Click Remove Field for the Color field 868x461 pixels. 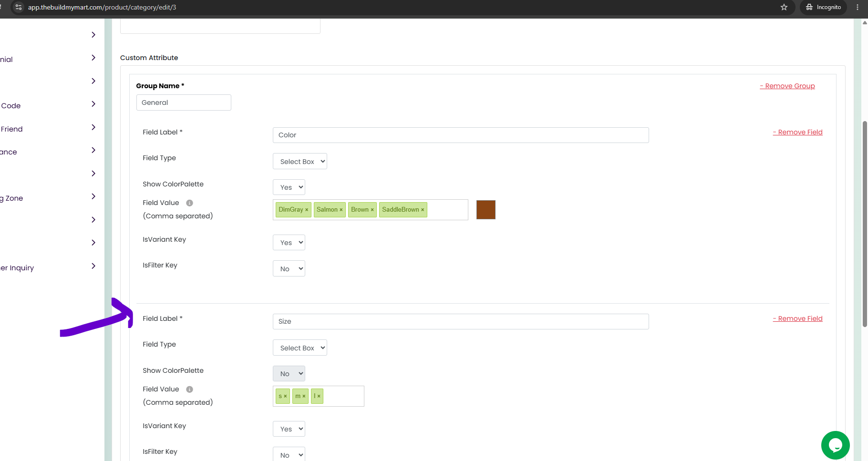pos(798,132)
